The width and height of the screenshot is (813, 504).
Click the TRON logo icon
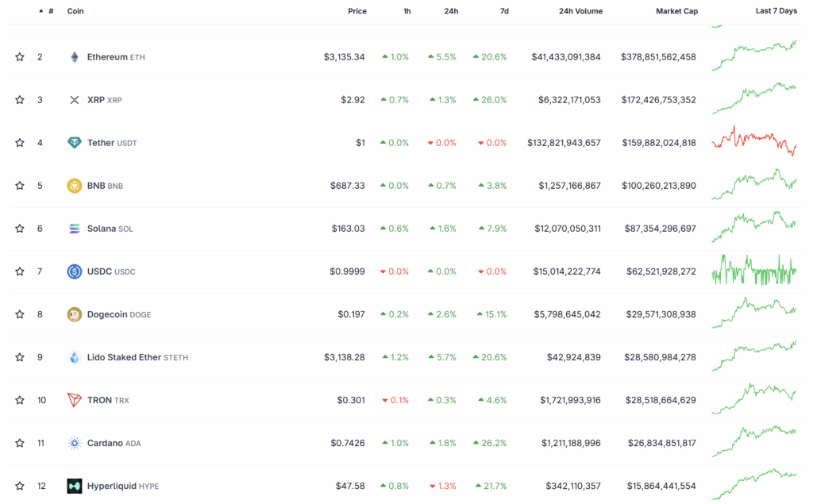click(74, 400)
